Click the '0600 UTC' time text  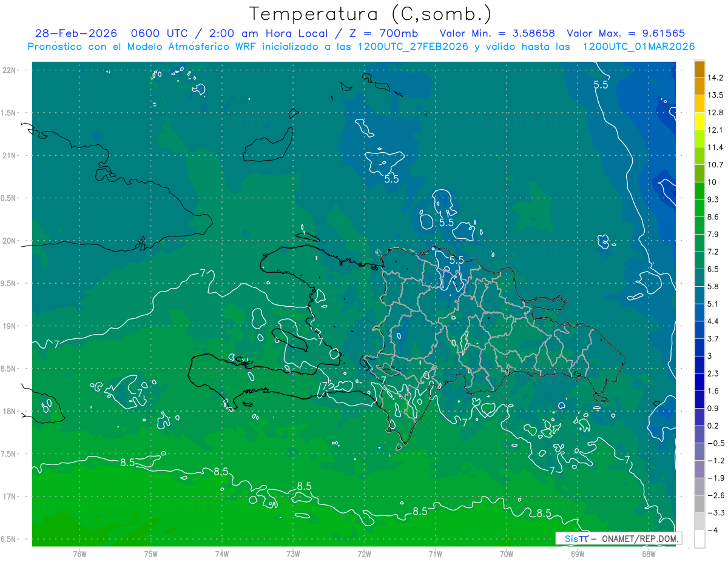(158, 33)
